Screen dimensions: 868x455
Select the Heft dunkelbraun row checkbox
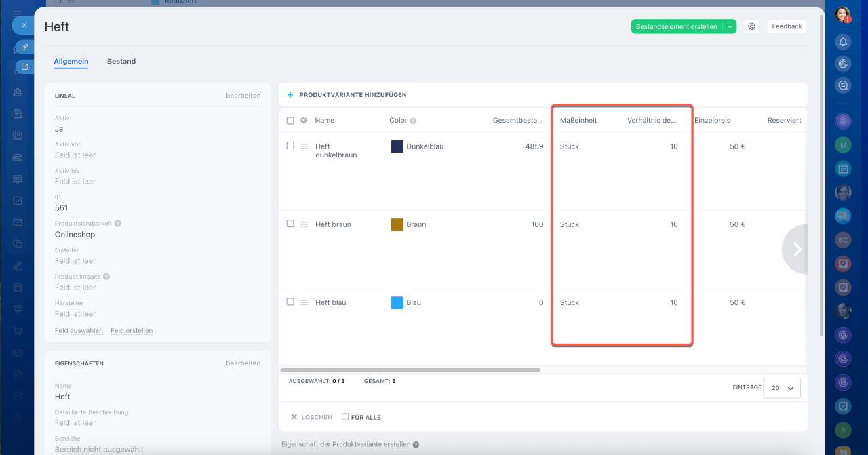pos(290,146)
